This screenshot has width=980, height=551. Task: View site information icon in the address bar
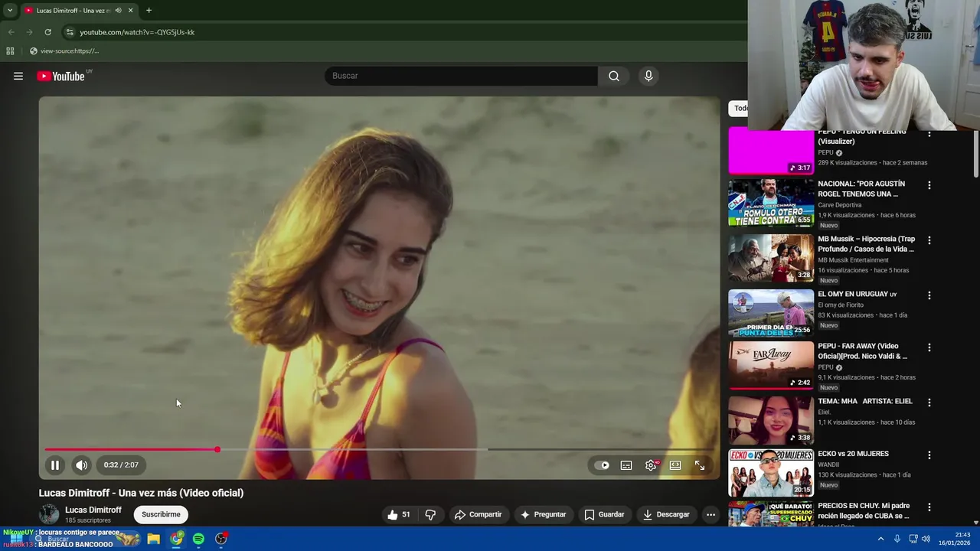tap(70, 32)
